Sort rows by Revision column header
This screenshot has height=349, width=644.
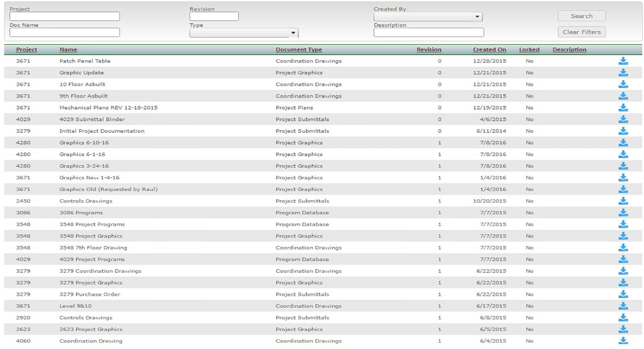coord(429,49)
